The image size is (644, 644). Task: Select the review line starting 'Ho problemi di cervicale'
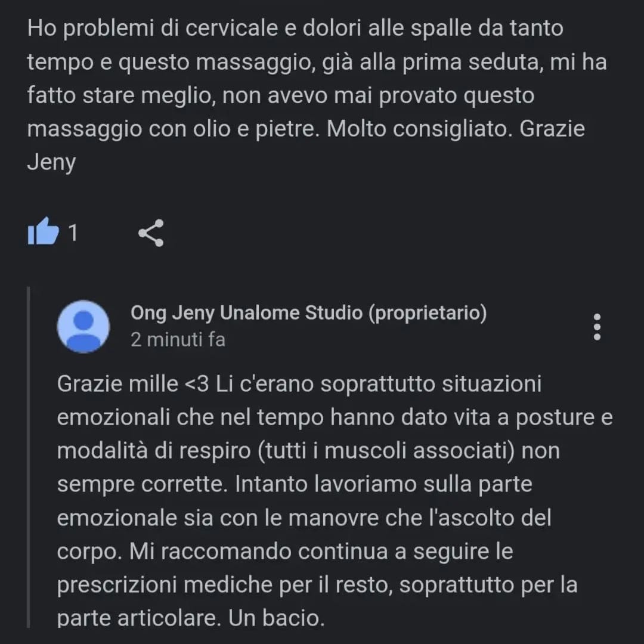point(295,29)
